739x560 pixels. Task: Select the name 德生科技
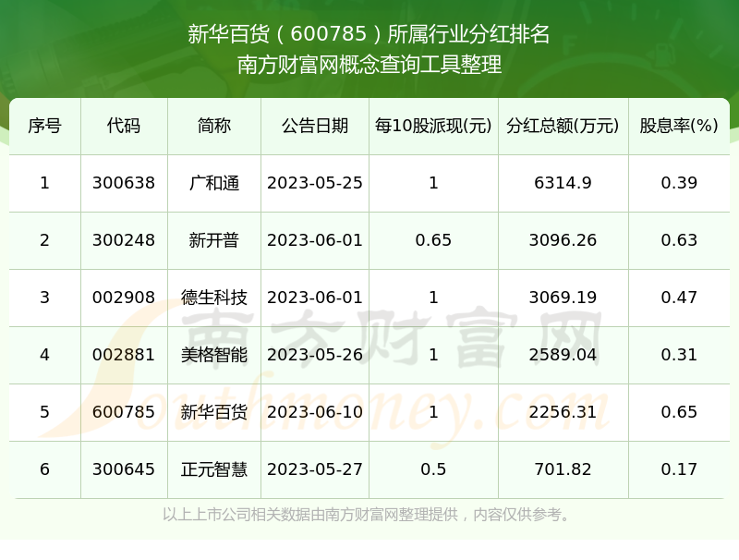point(214,298)
